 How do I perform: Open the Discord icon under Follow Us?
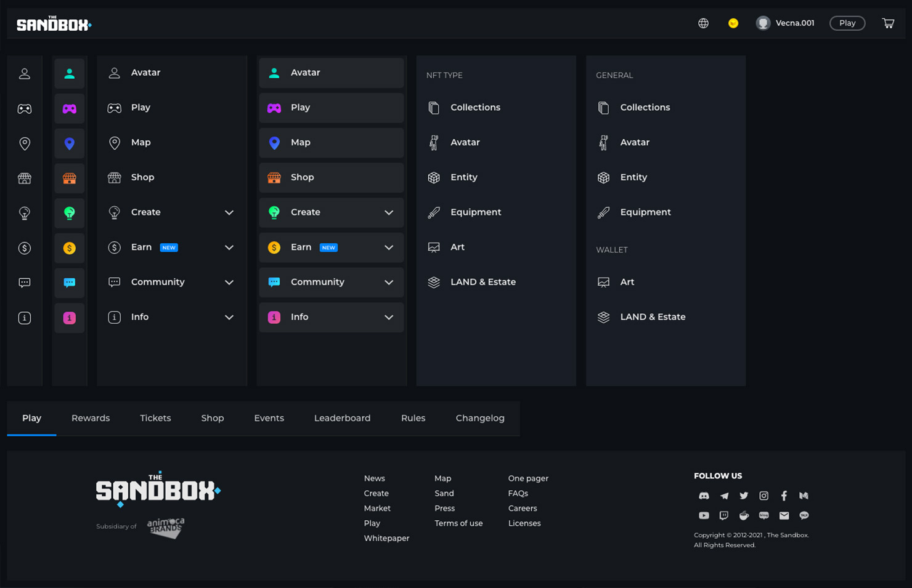click(x=704, y=496)
